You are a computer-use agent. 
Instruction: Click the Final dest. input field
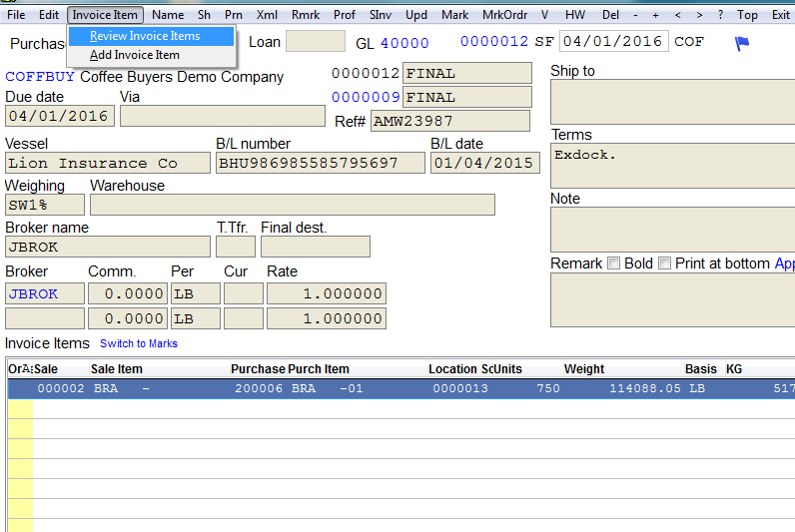coord(316,247)
